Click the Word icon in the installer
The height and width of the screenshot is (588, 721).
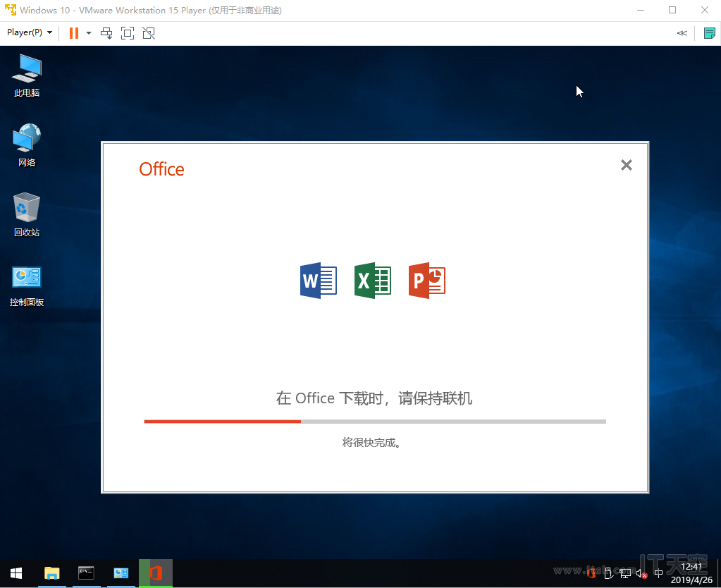click(x=318, y=281)
